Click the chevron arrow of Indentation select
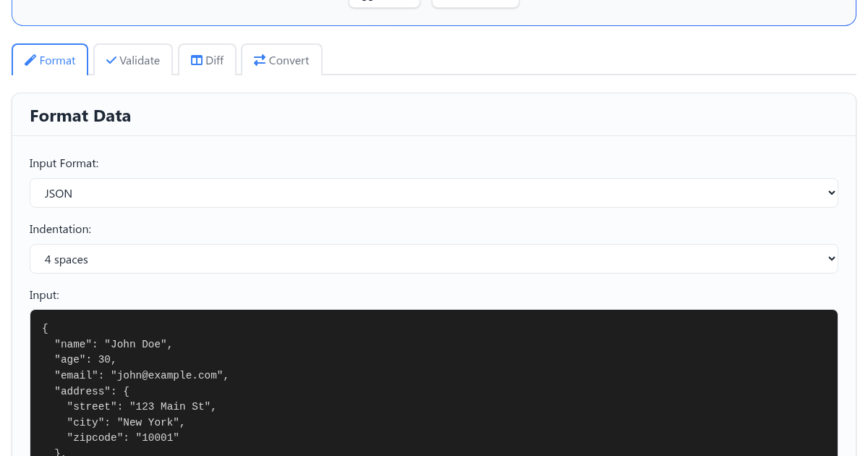This screenshot has height=456, width=868. coord(831,259)
